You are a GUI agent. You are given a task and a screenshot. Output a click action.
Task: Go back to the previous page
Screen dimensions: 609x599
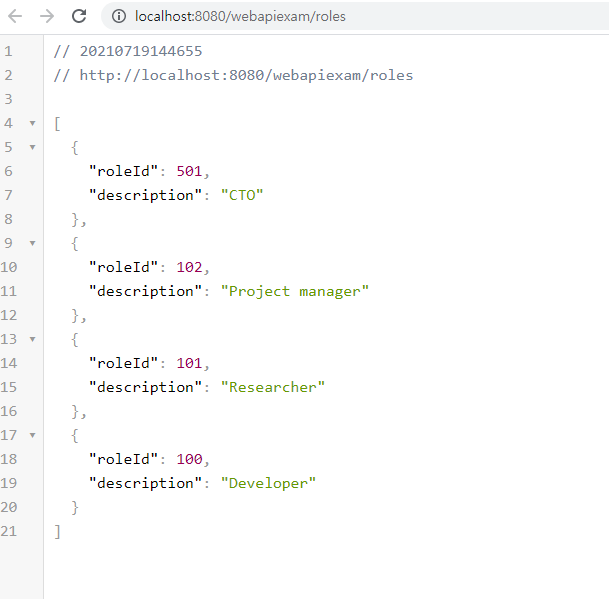(x=15, y=16)
